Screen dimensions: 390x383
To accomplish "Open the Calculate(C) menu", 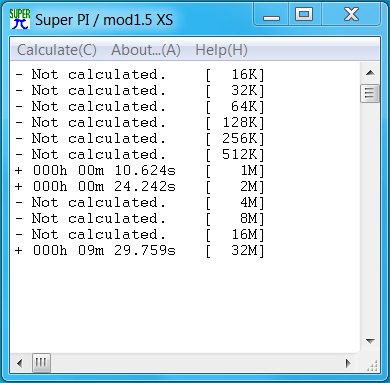I will coord(57,50).
